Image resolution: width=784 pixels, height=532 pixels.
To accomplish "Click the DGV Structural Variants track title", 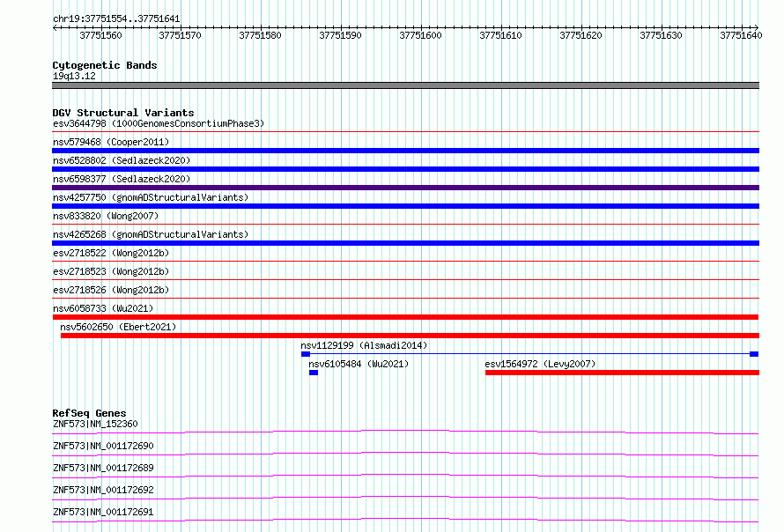I will [123, 113].
